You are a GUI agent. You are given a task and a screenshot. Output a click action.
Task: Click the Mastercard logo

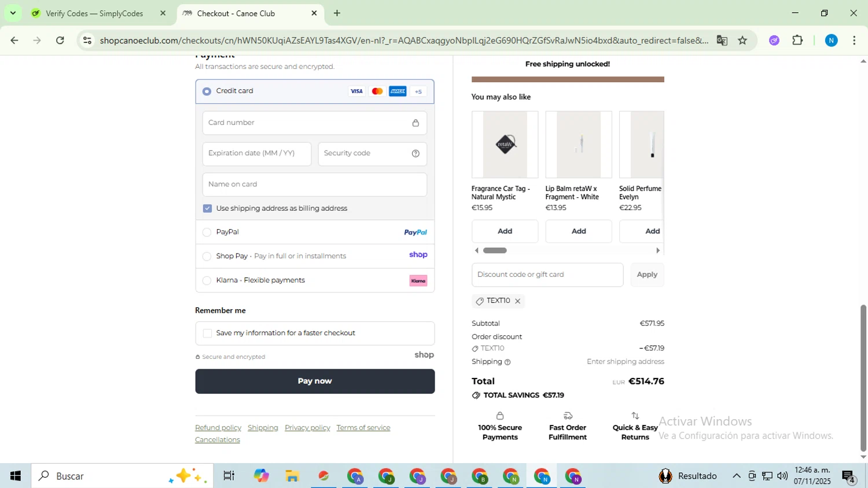377,91
